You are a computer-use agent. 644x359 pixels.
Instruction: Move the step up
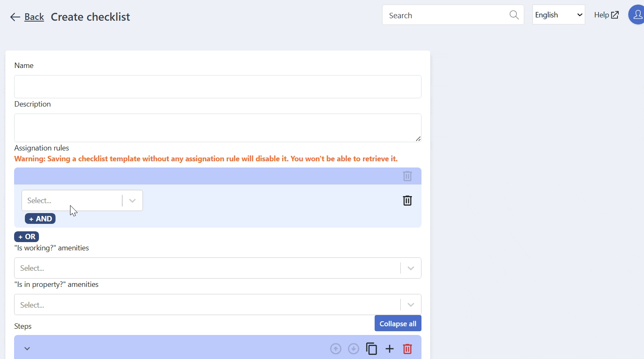click(x=336, y=349)
